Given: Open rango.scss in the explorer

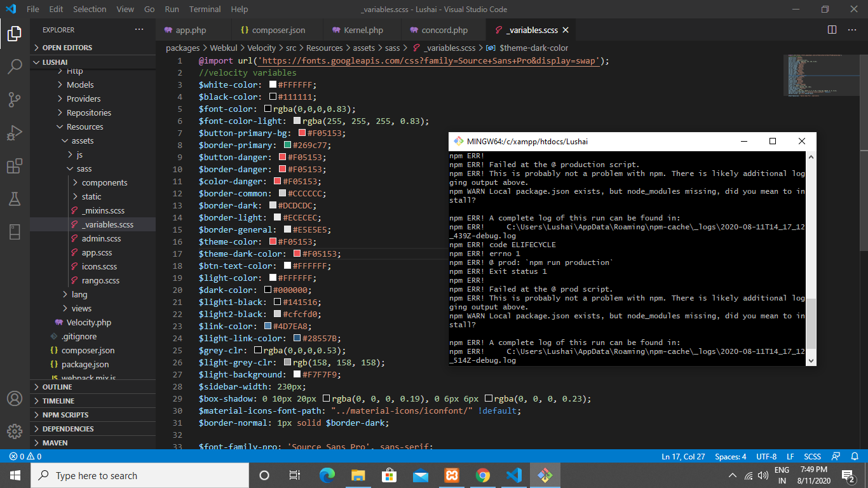Looking at the screenshot, I should point(93,280).
